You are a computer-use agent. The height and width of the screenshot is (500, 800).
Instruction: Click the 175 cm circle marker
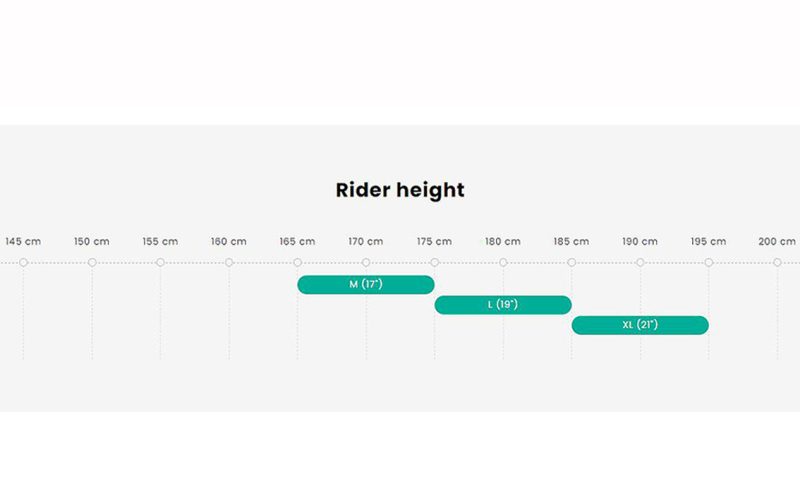[x=435, y=262]
